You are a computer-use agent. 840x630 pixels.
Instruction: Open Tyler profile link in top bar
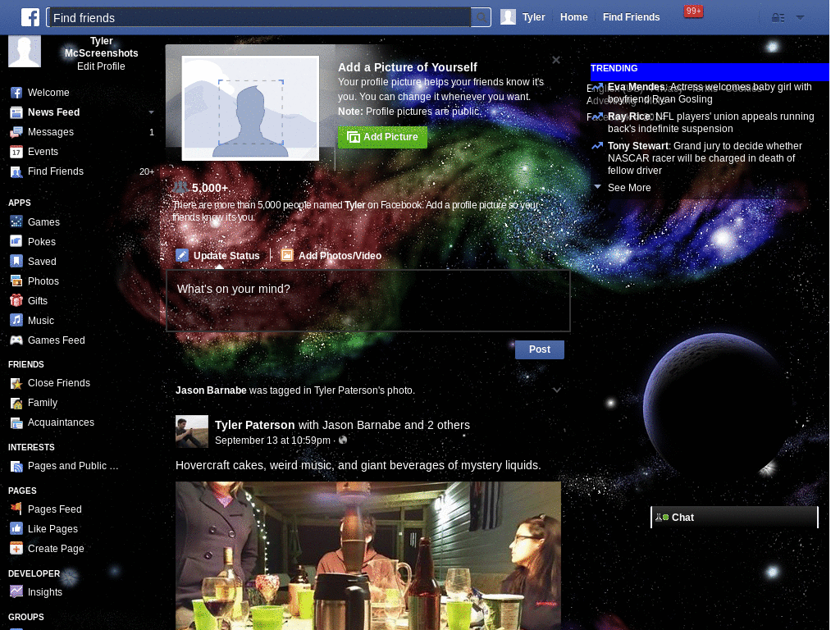click(533, 17)
